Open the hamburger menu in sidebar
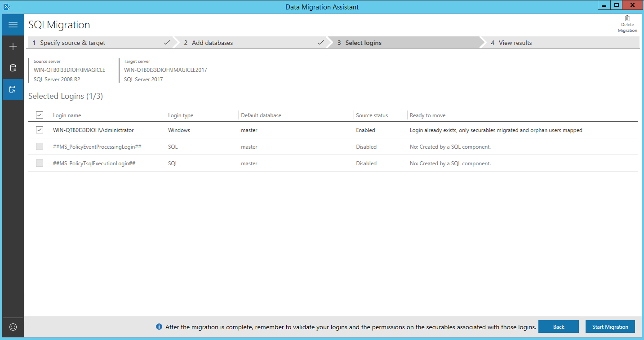 13,25
